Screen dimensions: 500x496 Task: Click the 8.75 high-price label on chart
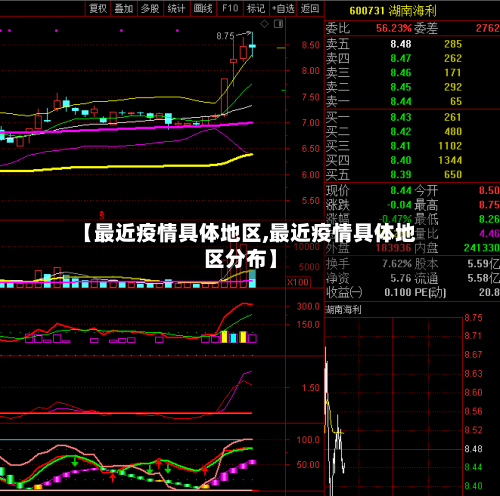(x=225, y=36)
